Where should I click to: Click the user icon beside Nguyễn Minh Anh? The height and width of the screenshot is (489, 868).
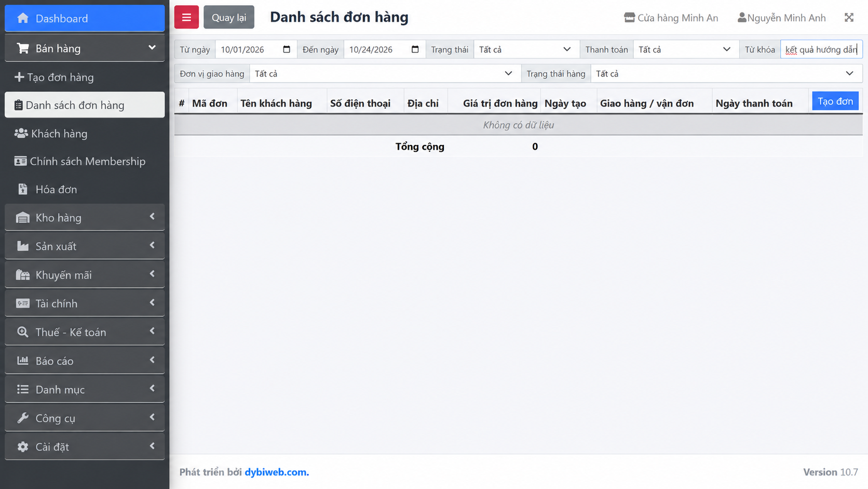(x=742, y=18)
